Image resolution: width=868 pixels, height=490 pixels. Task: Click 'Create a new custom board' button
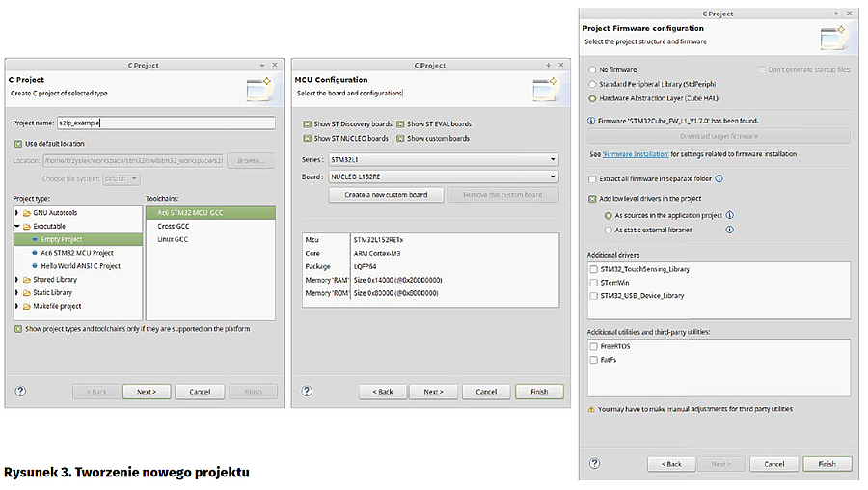point(386,194)
